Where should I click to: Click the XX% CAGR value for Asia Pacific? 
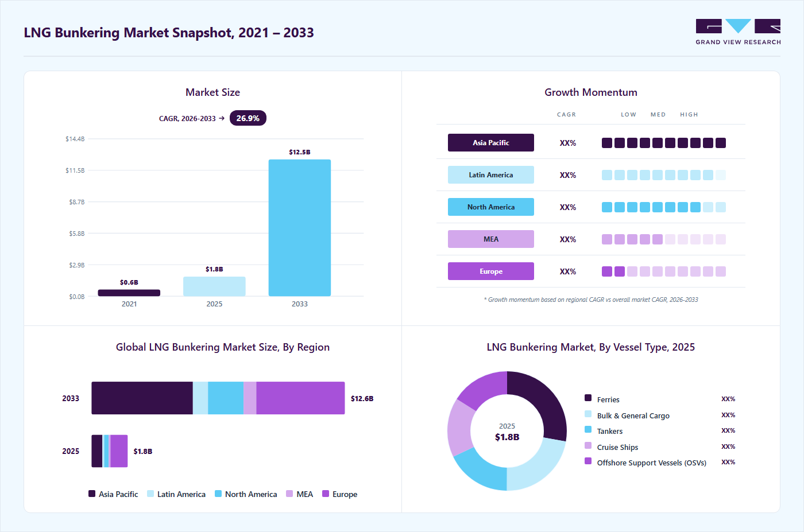pos(568,143)
